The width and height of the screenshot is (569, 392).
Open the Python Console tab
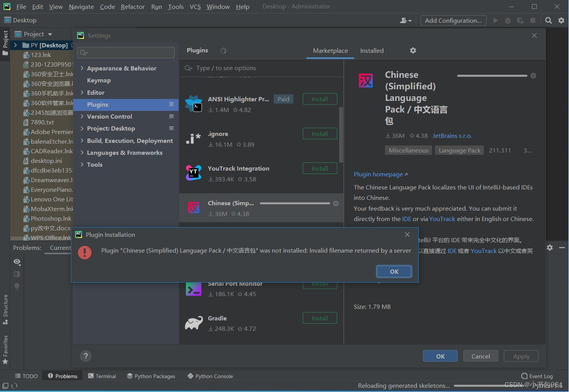click(x=210, y=376)
